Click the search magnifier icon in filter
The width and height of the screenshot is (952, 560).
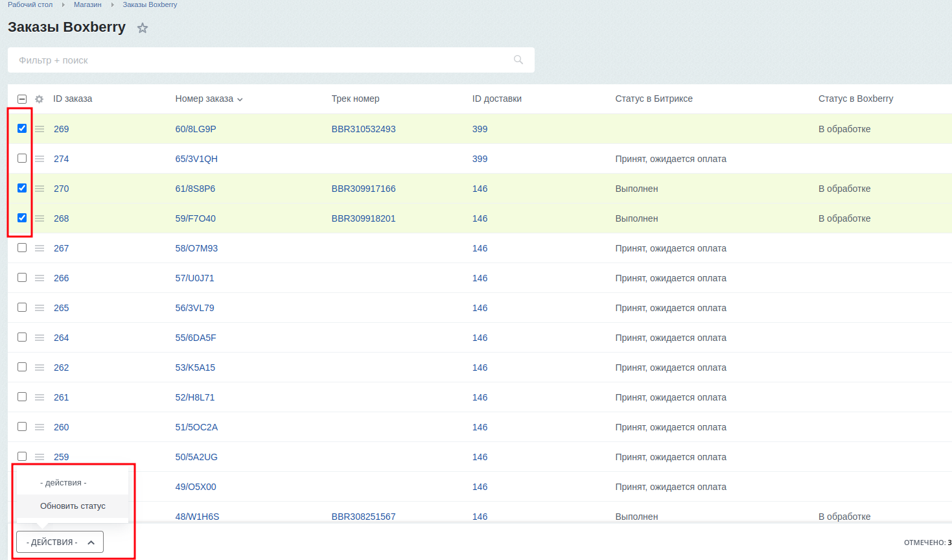tap(518, 60)
